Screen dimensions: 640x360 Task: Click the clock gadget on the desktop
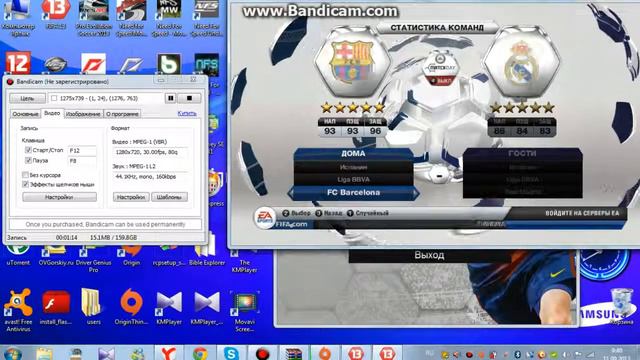point(603,264)
